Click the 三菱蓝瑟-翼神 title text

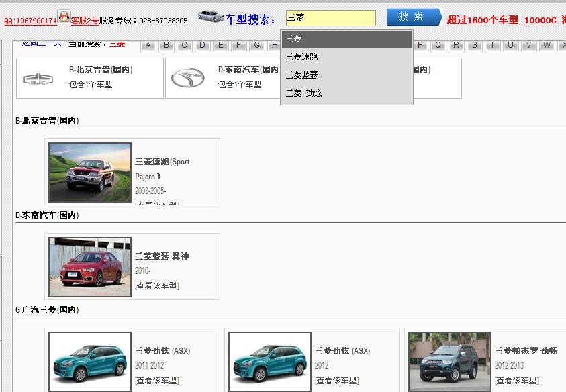162,256
